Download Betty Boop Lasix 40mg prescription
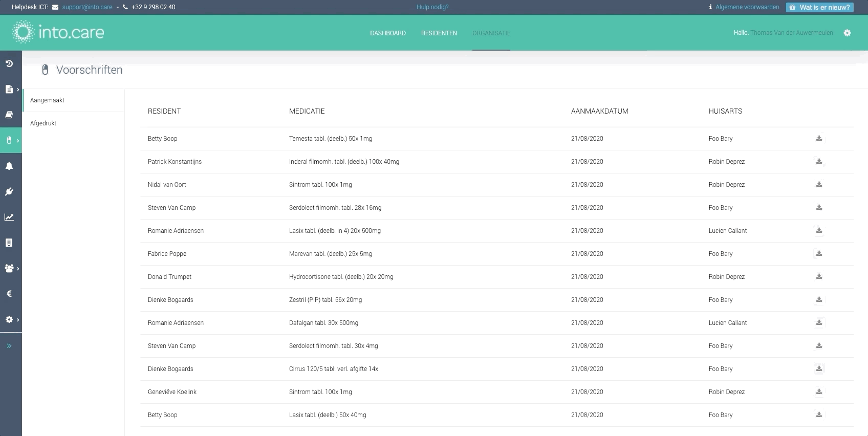 (x=819, y=415)
